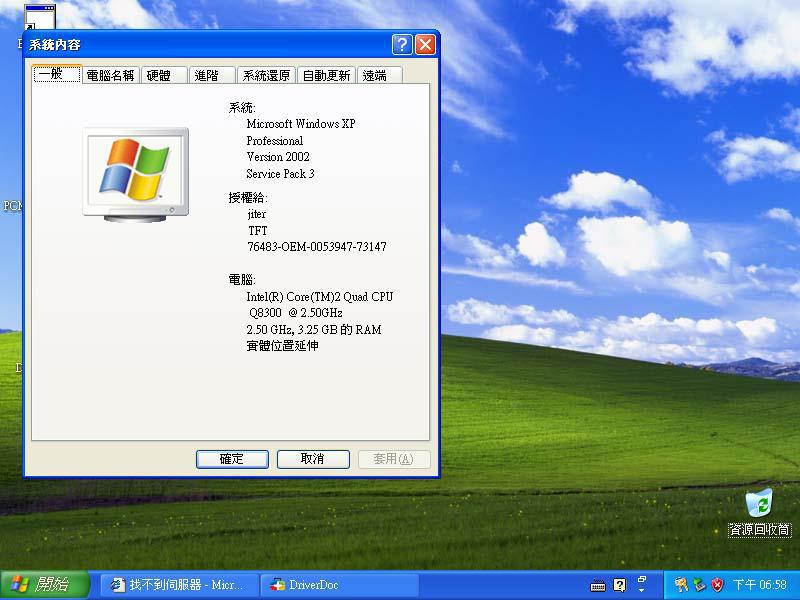Image resolution: width=800 pixels, height=600 pixels.
Task: Select the keyboard icon on the language bar
Action: (x=597, y=585)
